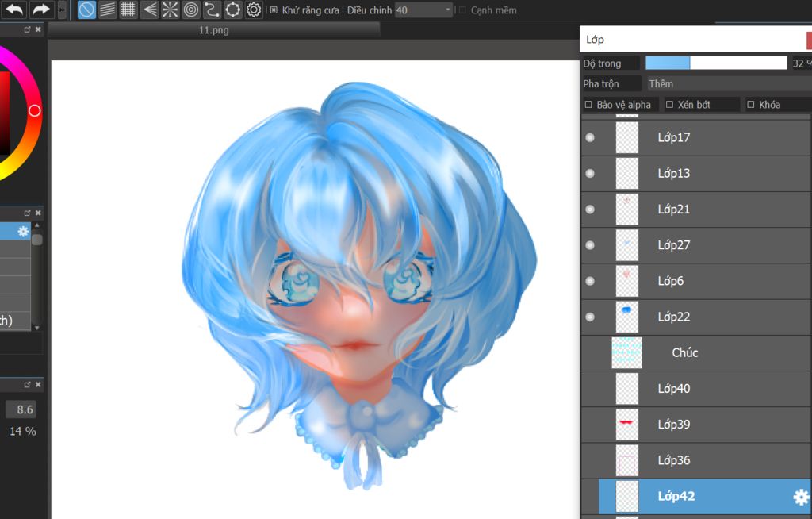Click the Lớp6 pink mark thumbnail
Viewport: 812px width, 519px height.
point(626,281)
